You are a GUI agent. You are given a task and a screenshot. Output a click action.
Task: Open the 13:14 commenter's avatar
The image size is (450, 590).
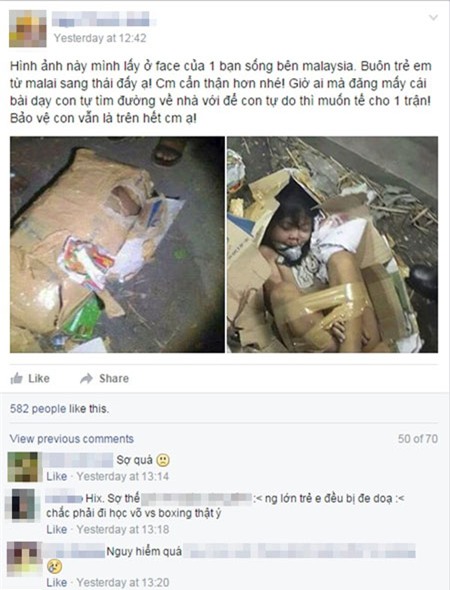(x=23, y=467)
